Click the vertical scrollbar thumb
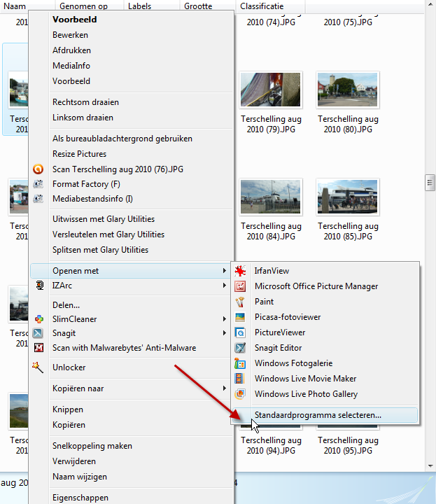436x504 pixels. [x=430, y=183]
